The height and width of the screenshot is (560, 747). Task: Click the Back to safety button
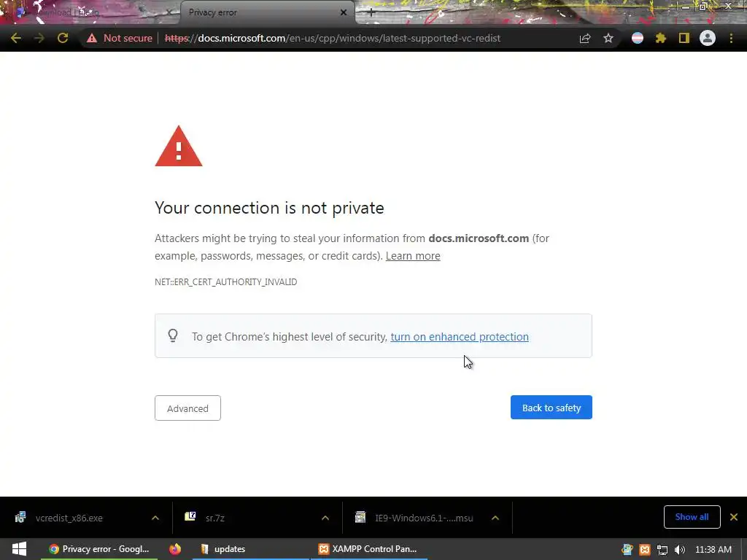(x=551, y=408)
